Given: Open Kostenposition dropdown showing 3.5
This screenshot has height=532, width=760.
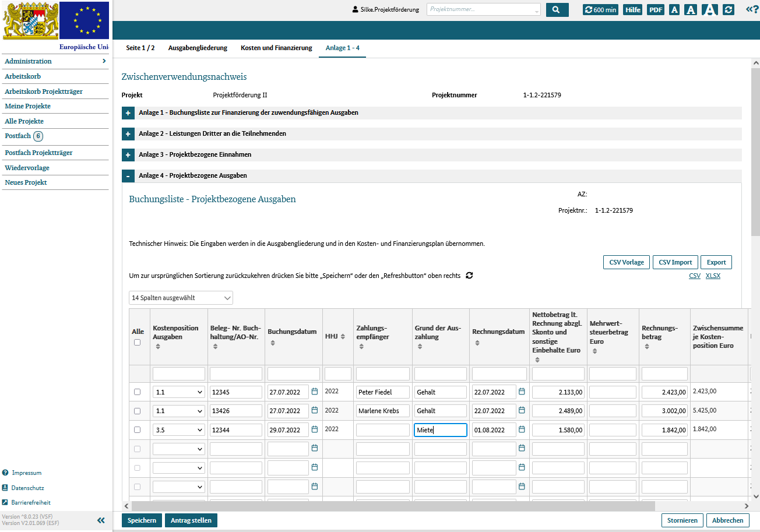Looking at the screenshot, I should (179, 430).
